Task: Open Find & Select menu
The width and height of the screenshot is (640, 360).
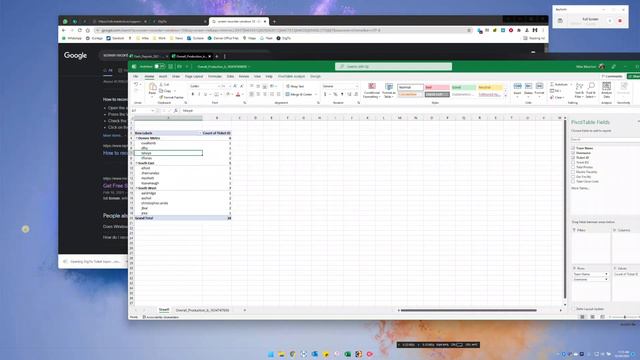Action: coord(591,91)
